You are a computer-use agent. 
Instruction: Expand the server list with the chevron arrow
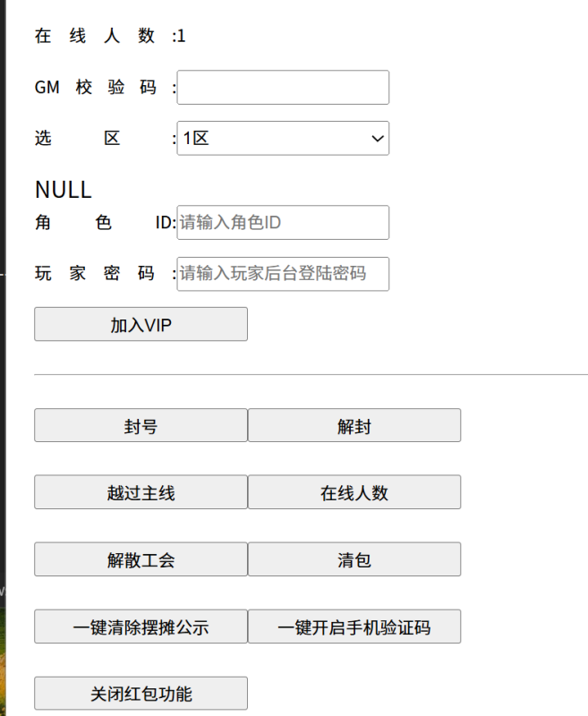point(379,139)
